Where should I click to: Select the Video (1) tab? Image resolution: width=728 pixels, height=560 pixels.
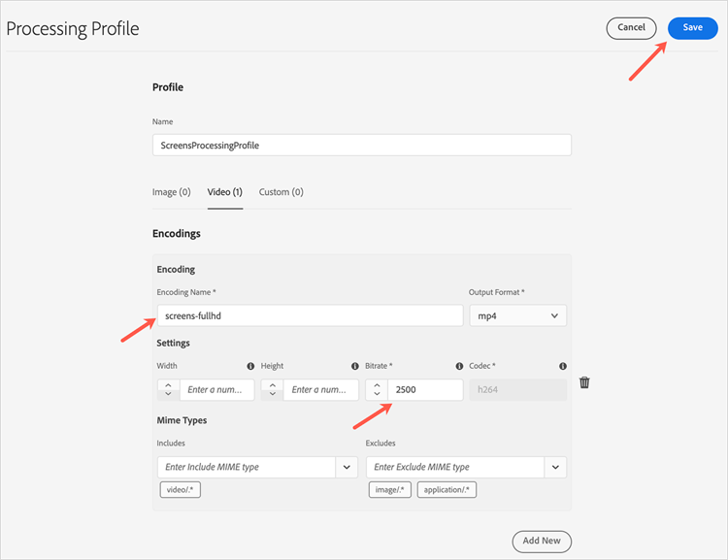pyautogui.click(x=225, y=192)
